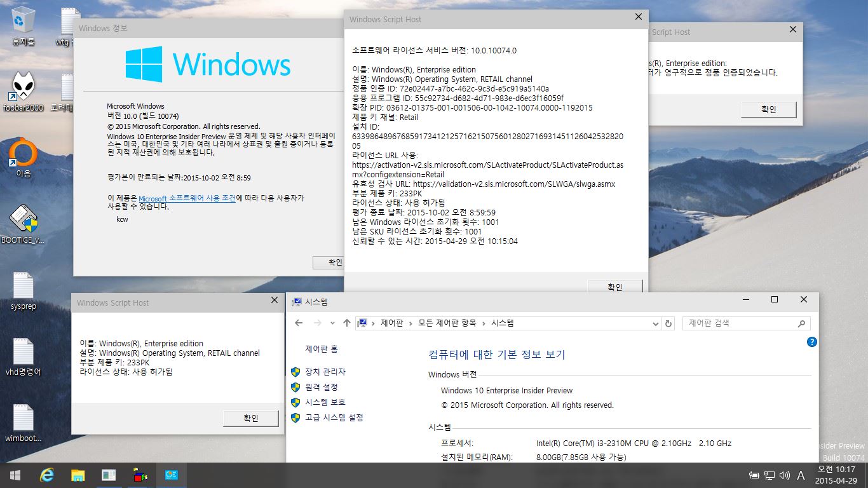868x488 pixels.
Task: Minimize the 시스템 window
Action: click(745, 300)
